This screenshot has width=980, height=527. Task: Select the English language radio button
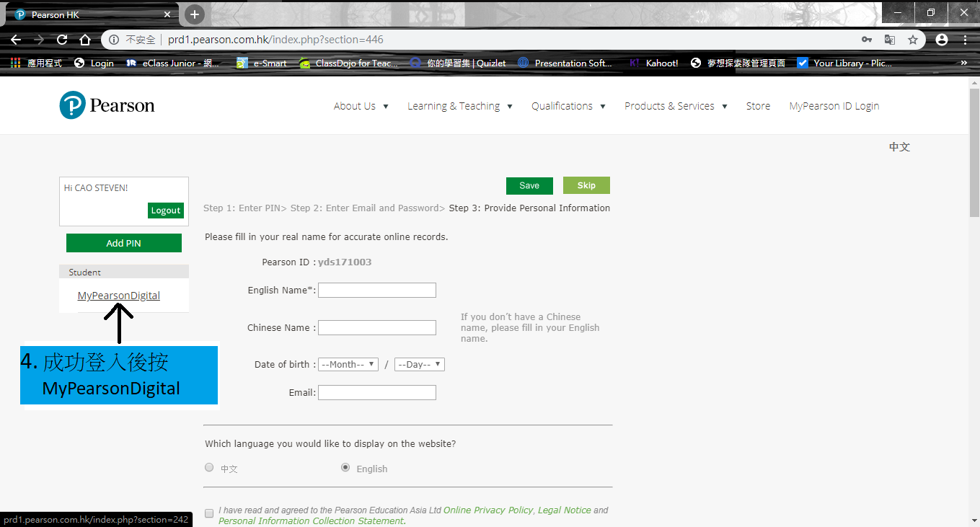pos(345,467)
